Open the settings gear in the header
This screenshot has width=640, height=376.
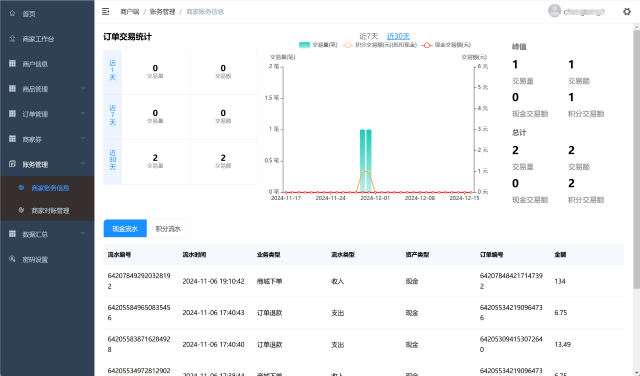627,11
